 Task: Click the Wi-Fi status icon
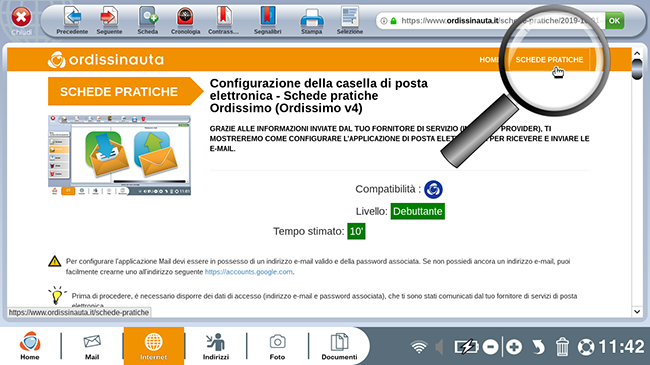point(419,346)
